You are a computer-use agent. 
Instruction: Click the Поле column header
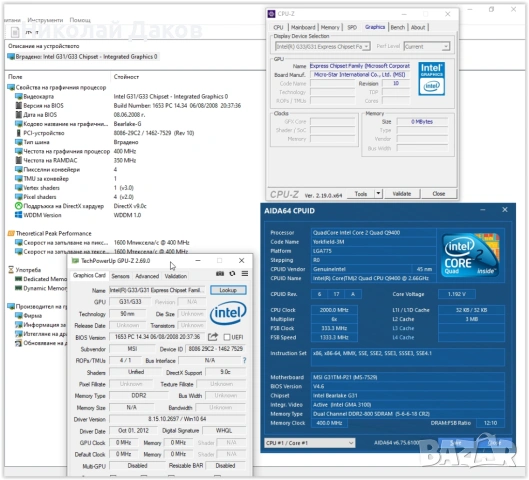[15, 77]
